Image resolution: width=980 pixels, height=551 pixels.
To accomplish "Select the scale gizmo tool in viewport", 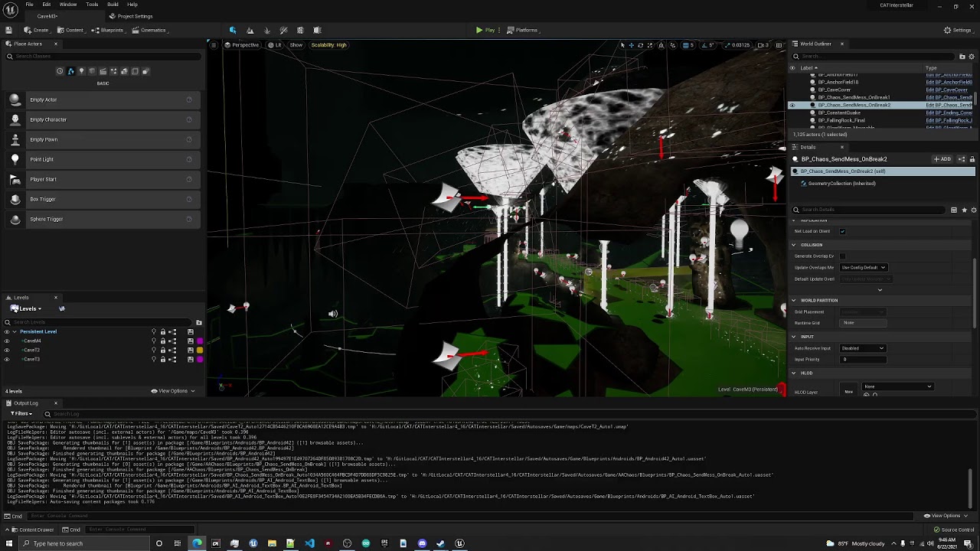I will click(x=649, y=45).
